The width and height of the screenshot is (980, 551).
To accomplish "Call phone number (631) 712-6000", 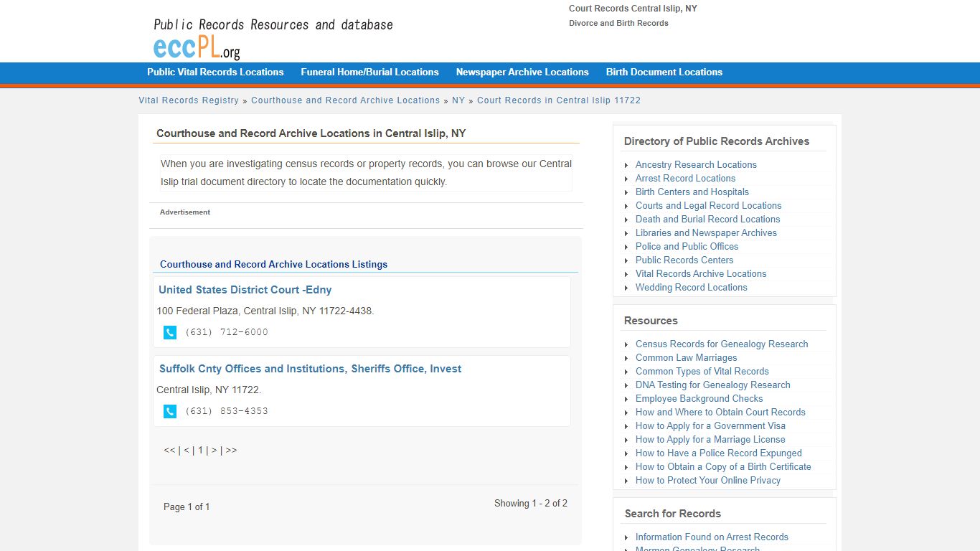I will tap(227, 332).
